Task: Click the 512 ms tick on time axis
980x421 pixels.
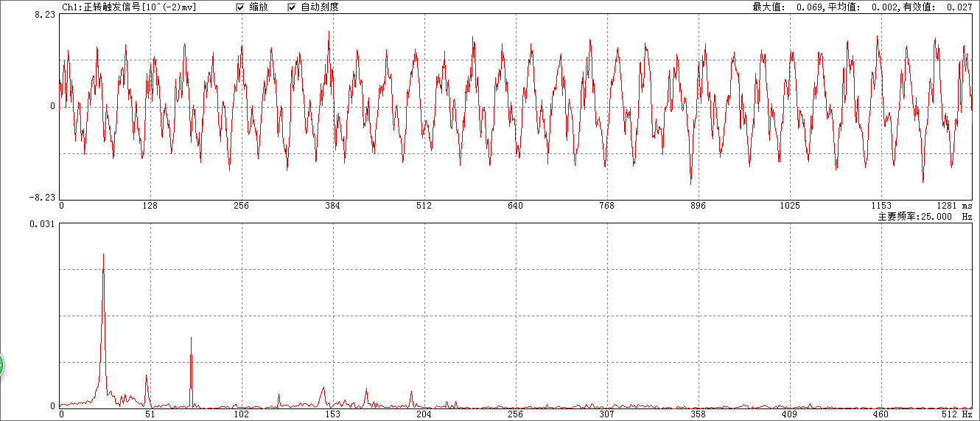Action: click(x=424, y=206)
